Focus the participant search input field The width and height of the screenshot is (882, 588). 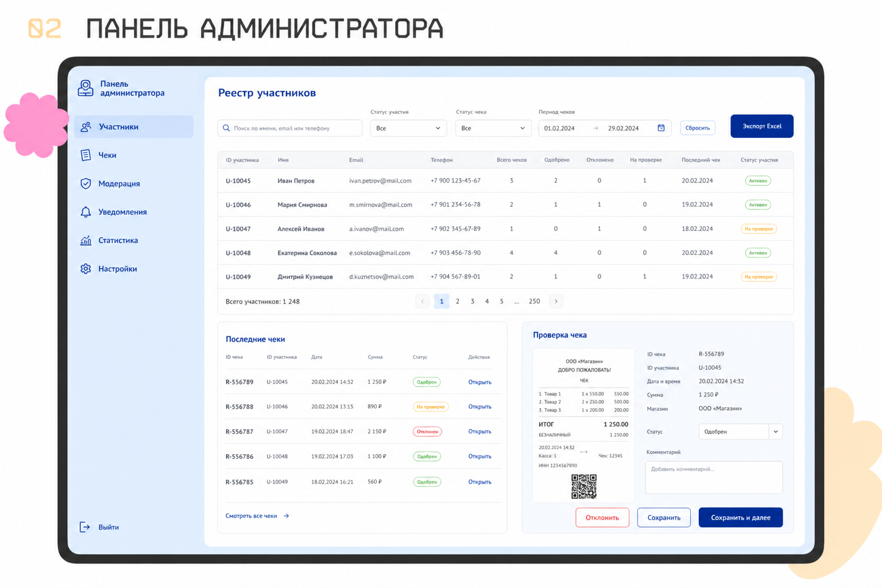290,128
